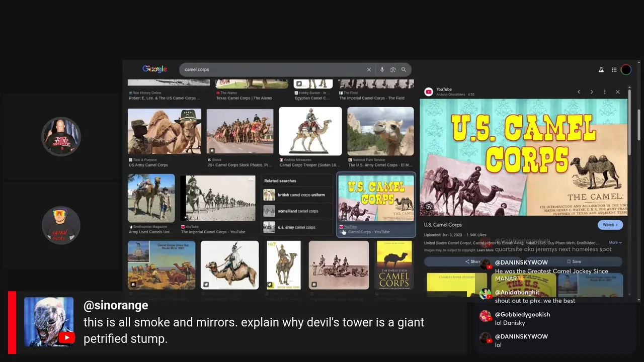The image size is (644, 362).
Task: Click 'Army Used Camels Unt...' result title
Action: (151, 232)
